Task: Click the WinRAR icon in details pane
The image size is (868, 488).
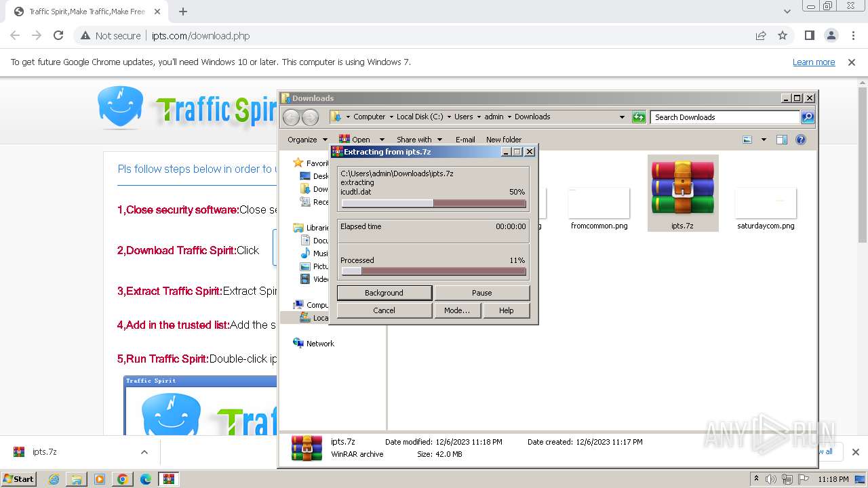Action: (x=307, y=447)
